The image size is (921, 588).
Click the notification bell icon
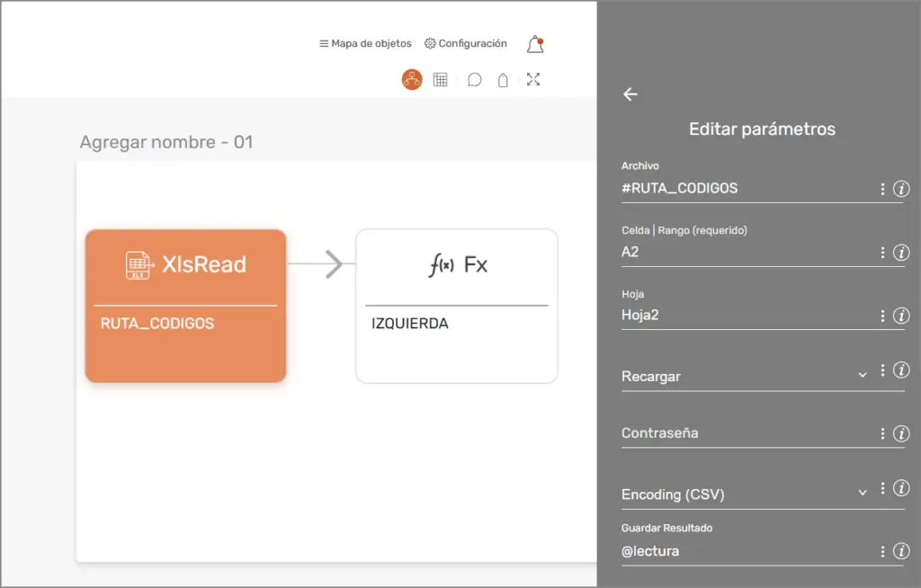point(535,44)
